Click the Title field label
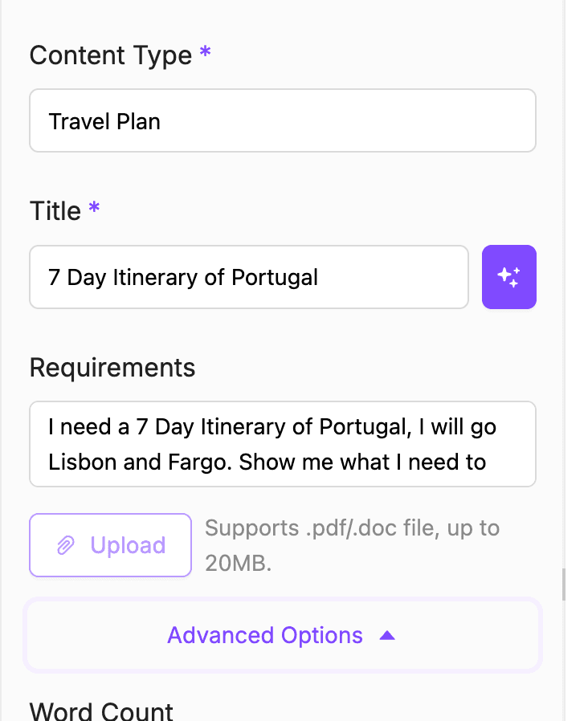 (x=55, y=211)
